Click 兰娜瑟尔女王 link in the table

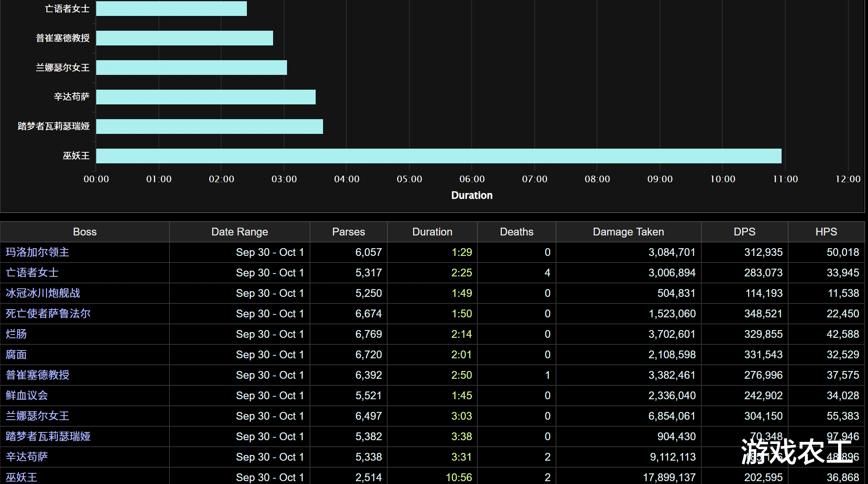point(37,416)
